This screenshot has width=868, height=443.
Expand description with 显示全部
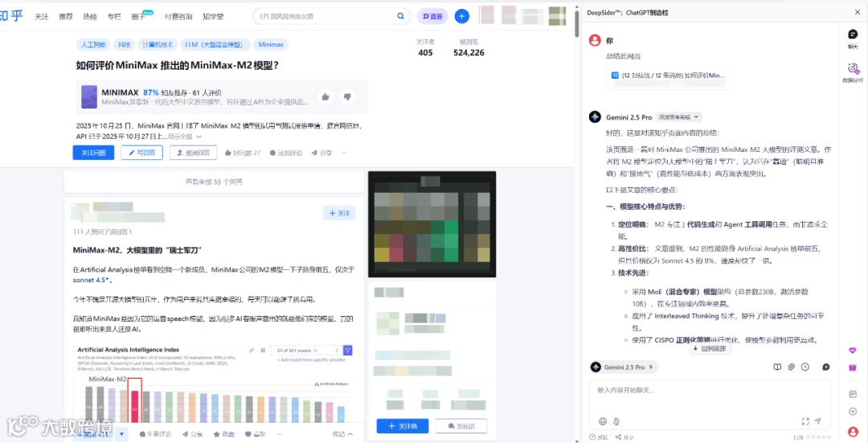click(x=184, y=136)
